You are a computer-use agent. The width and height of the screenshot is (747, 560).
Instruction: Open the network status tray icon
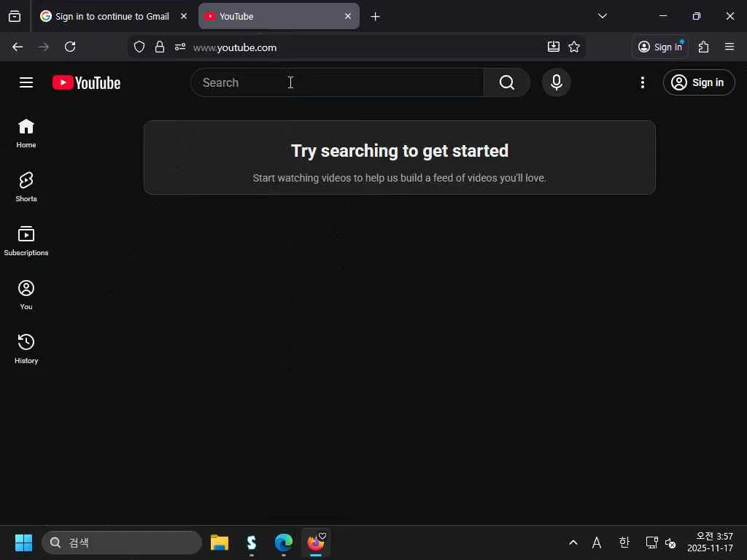point(651,542)
